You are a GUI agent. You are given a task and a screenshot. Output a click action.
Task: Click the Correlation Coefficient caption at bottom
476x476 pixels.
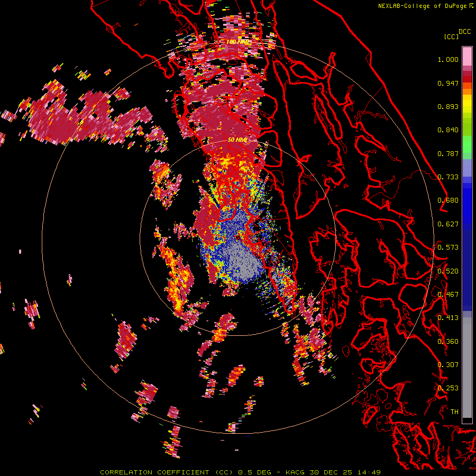pos(241,472)
